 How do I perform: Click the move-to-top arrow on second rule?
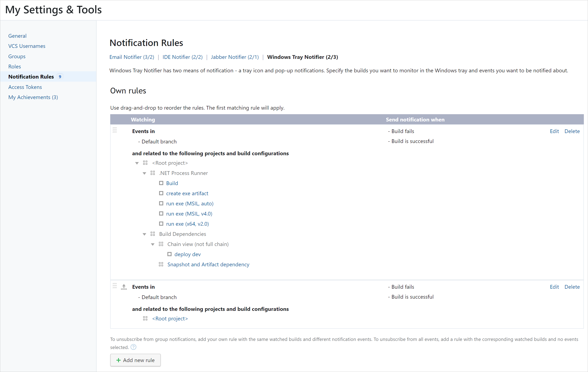point(124,286)
